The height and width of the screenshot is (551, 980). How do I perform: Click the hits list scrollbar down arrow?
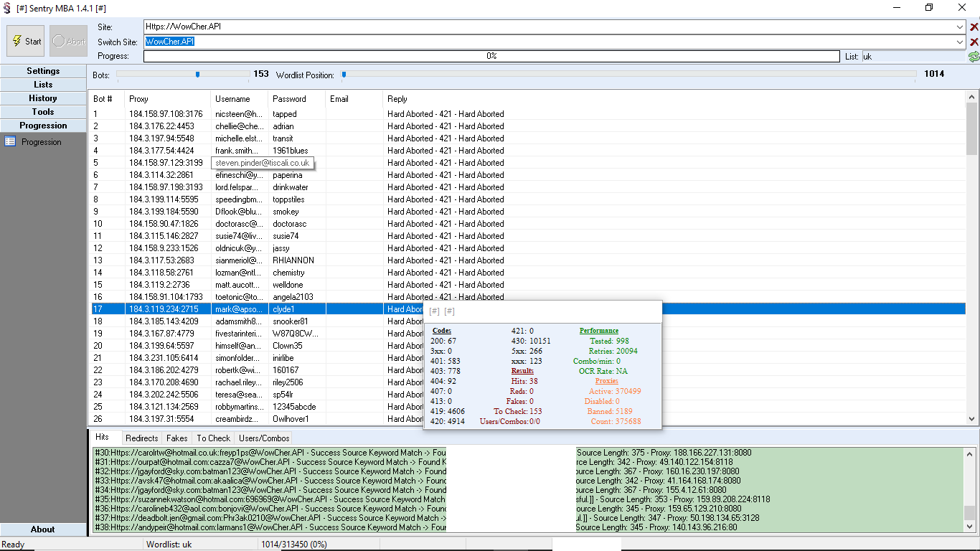(970, 527)
